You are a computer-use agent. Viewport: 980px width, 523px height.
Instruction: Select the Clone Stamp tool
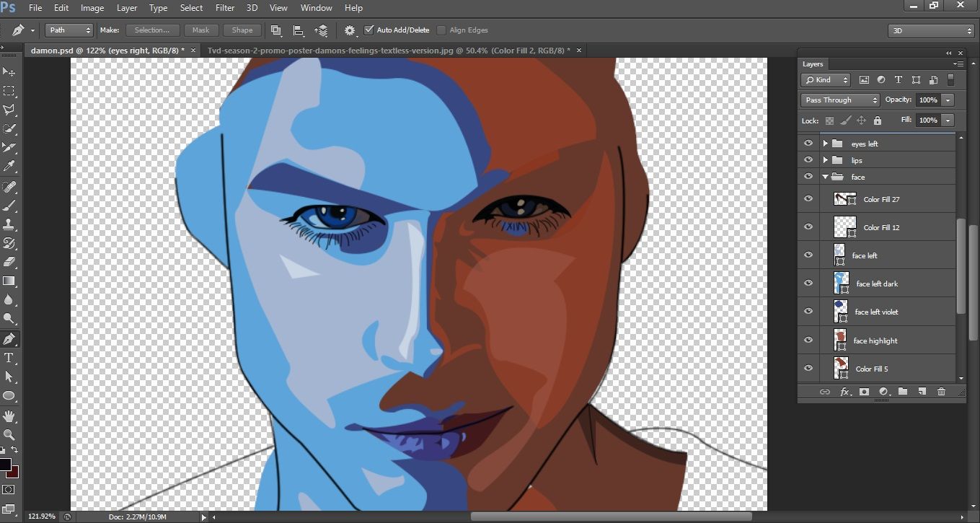pos(9,224)
